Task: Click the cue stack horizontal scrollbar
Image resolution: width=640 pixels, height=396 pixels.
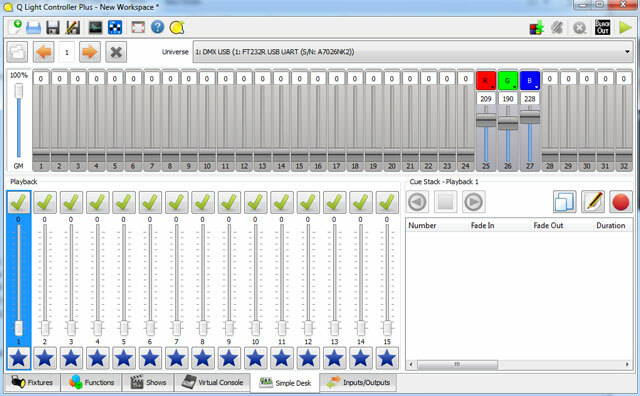Action: 457,364
